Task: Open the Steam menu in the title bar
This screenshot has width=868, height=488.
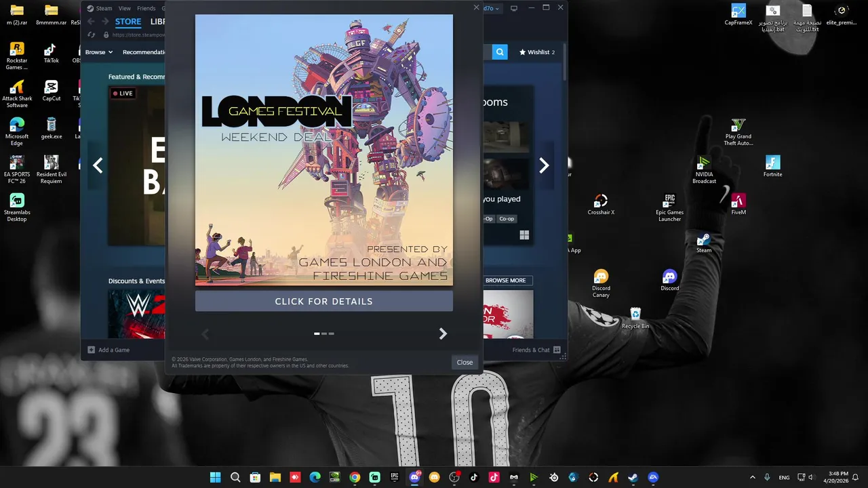Action: point(100,8)
